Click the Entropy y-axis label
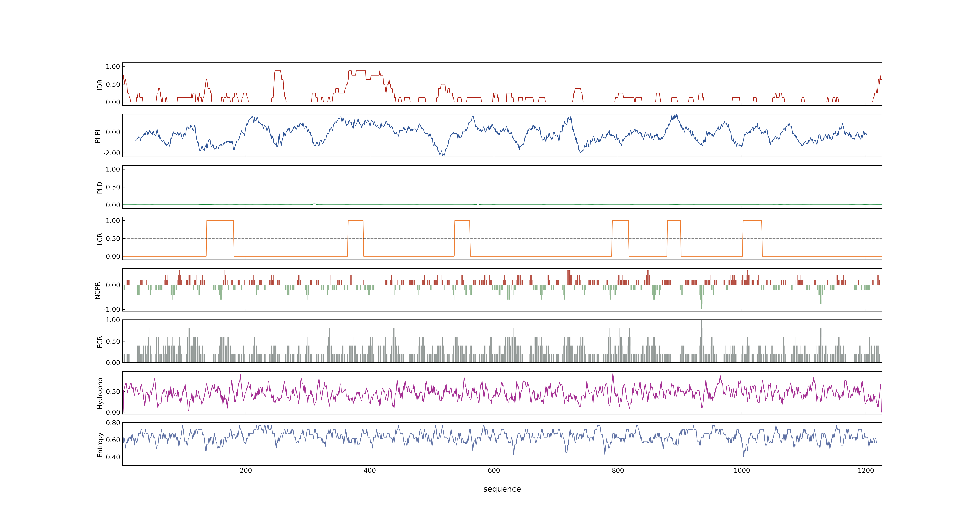 tap(100, 444)
